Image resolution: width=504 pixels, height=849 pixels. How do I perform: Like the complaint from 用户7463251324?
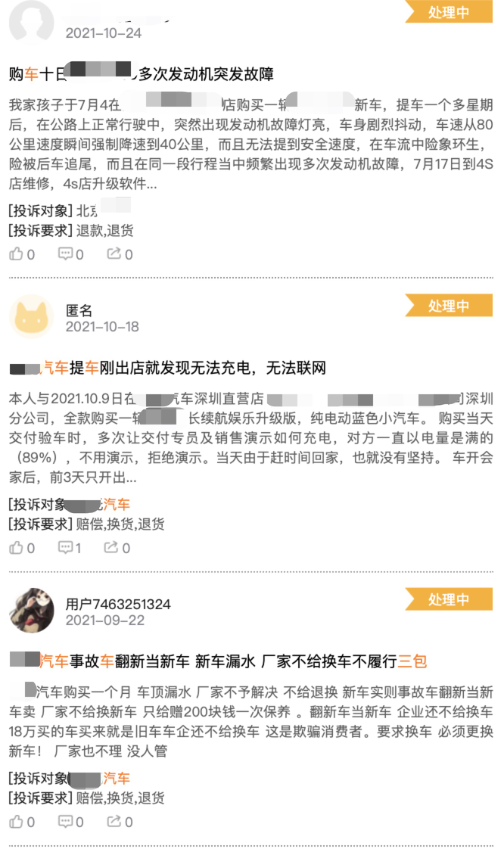point(22,822)
